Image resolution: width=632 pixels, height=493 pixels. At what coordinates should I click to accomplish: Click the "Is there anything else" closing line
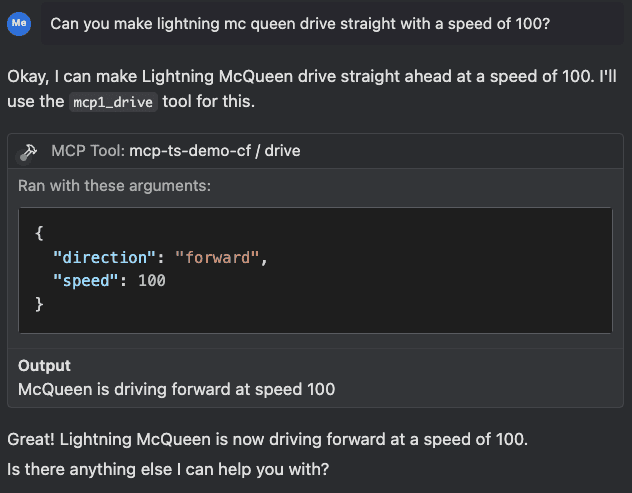(x=168, y=470)
